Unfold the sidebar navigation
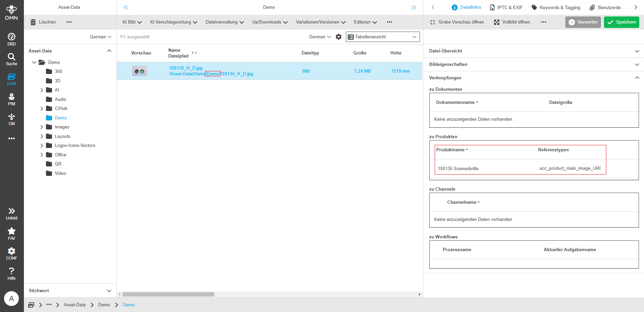 tap(11, 213)
